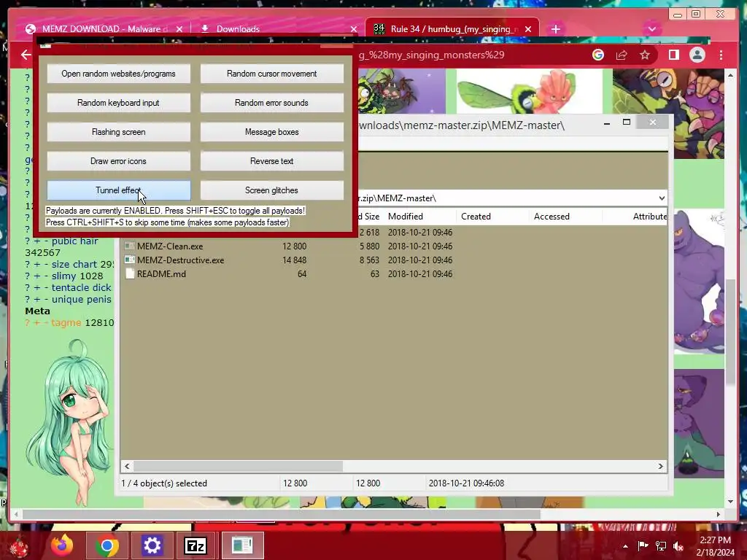Click the page horizontal scrollbar thumb
Image resolution: width=747 pixels, height=560 pixels.
281,514
